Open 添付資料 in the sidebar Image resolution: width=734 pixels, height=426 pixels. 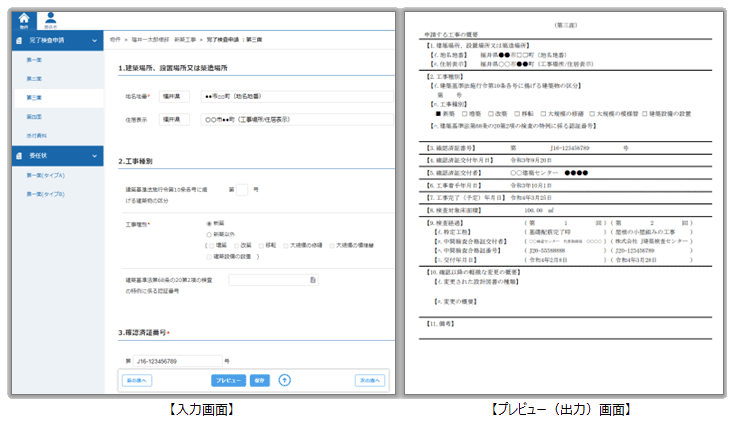tap(37, 134)
